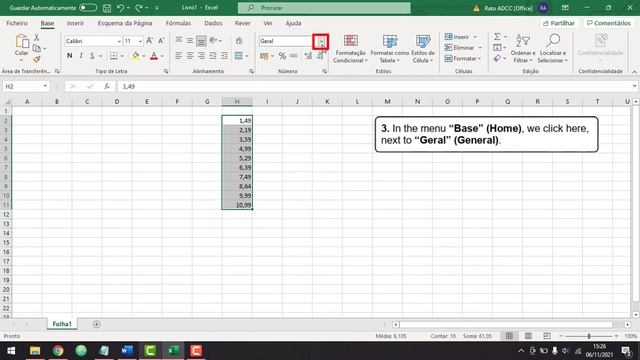Image resolution: width=640 pixels, height=360 pixels.
Task: Switch to the Inserir tab
Action: (x=75, y=23)
